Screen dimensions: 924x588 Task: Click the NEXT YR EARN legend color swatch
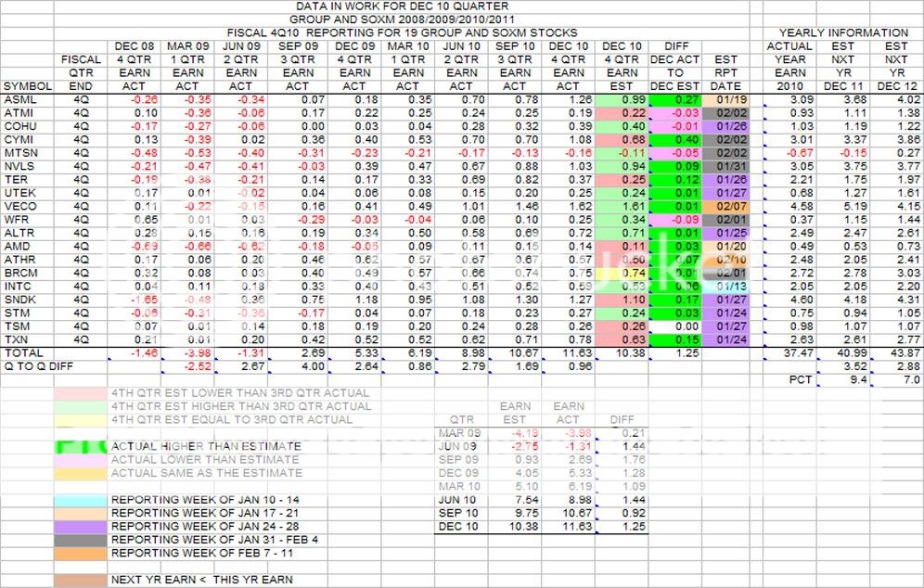[81, 580]
